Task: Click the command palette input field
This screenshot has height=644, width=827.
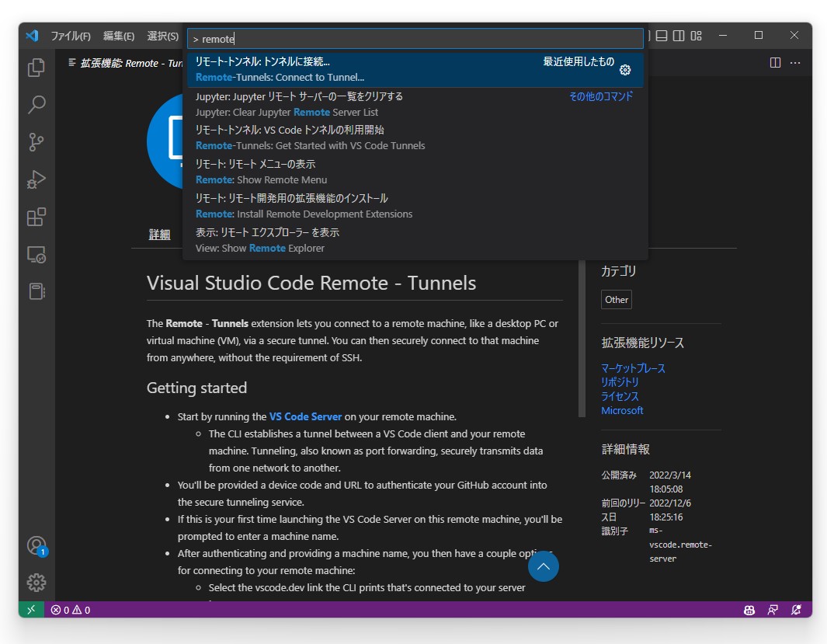Action: tap(415, 39)
